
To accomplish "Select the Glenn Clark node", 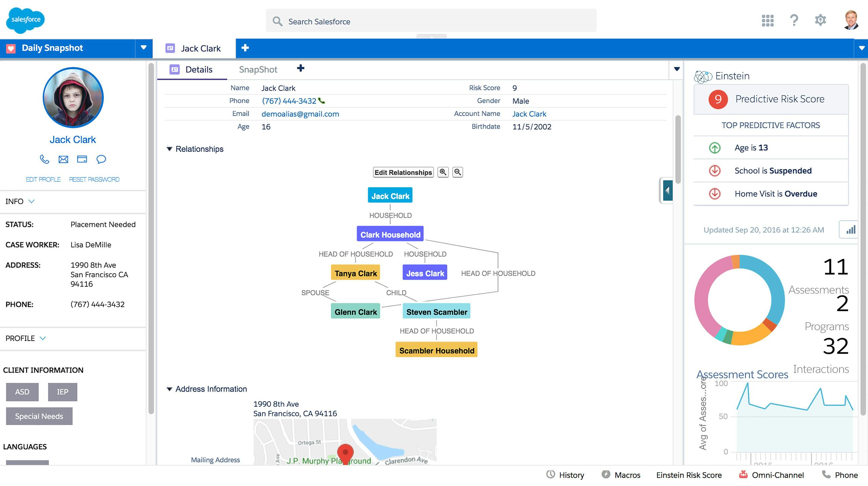I will [355, 312].
